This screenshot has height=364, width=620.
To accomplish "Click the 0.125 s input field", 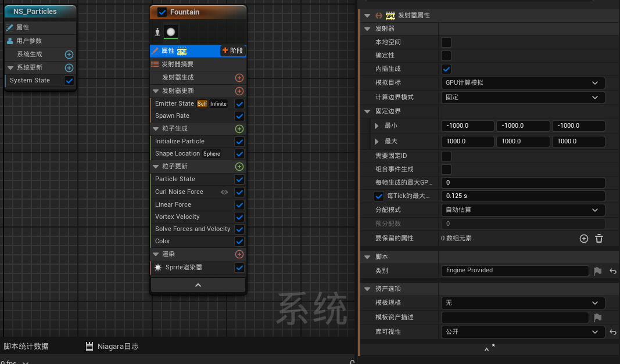I will 523,196.
